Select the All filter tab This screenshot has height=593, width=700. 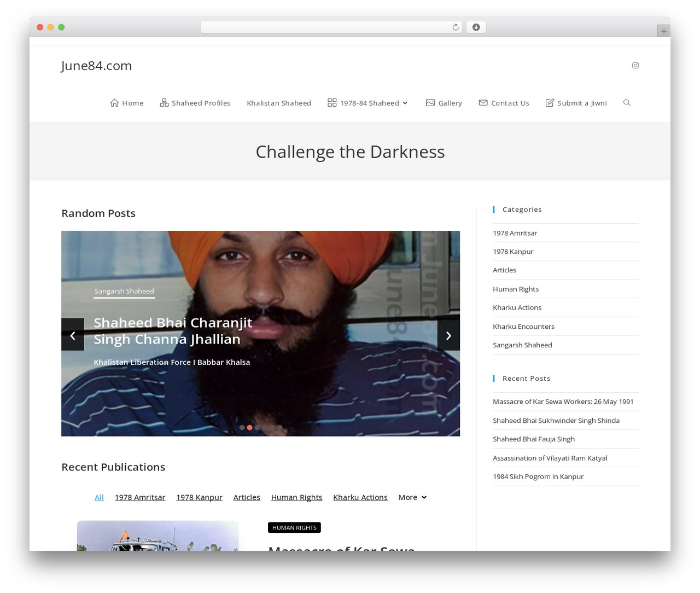[x=99, y=497]
